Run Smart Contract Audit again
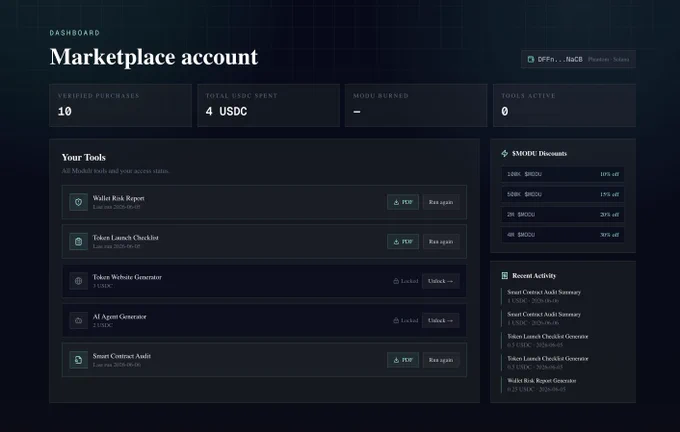The height and width of the screenshot is (432, 680). [441, 360]
